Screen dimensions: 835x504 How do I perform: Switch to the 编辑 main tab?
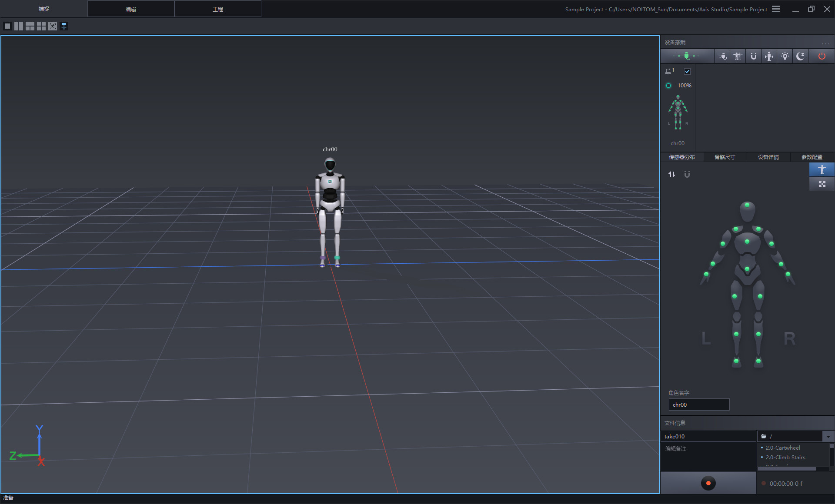(x=131, y=9)
